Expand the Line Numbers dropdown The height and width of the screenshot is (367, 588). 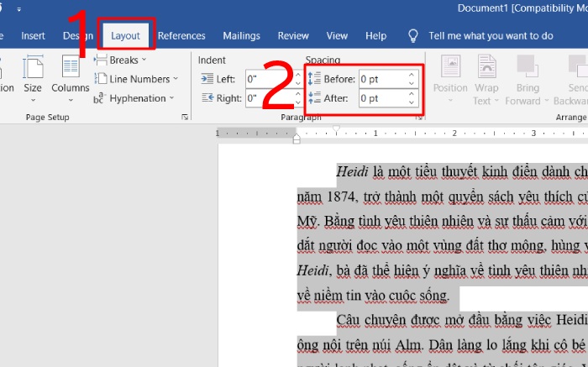[139, 79]
